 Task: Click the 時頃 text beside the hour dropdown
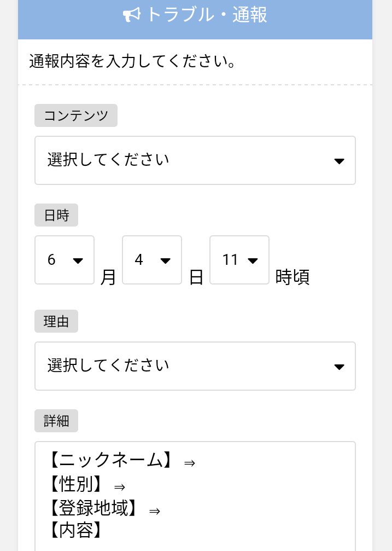tap(292, 277)
